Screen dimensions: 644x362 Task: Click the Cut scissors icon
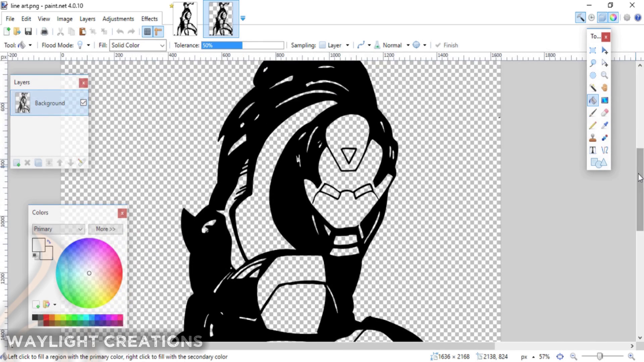coord(60,32)
